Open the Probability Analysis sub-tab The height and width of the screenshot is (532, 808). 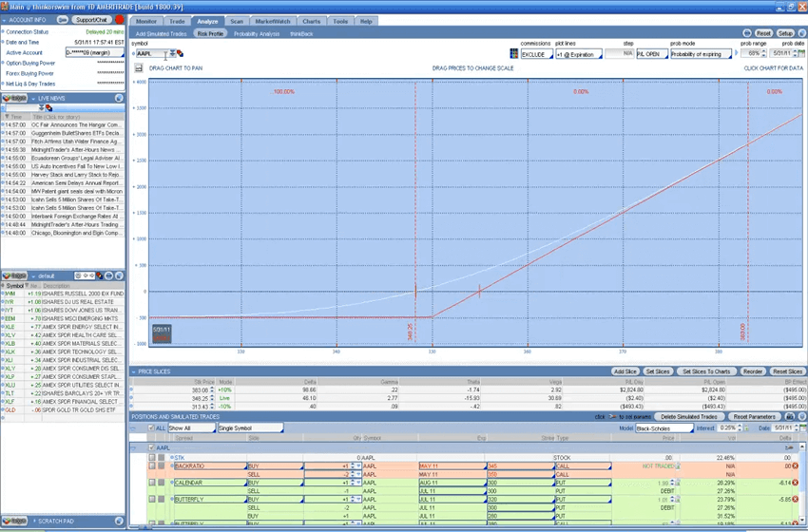(257, 33)
